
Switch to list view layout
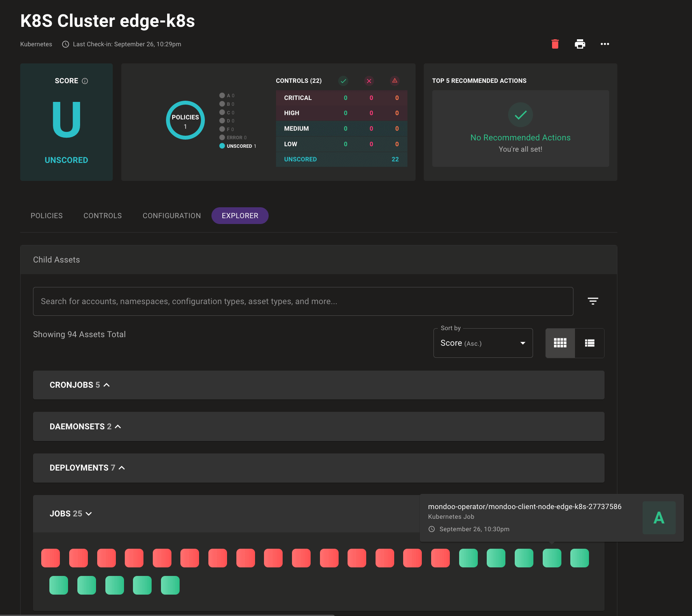(x=589, y=343)
